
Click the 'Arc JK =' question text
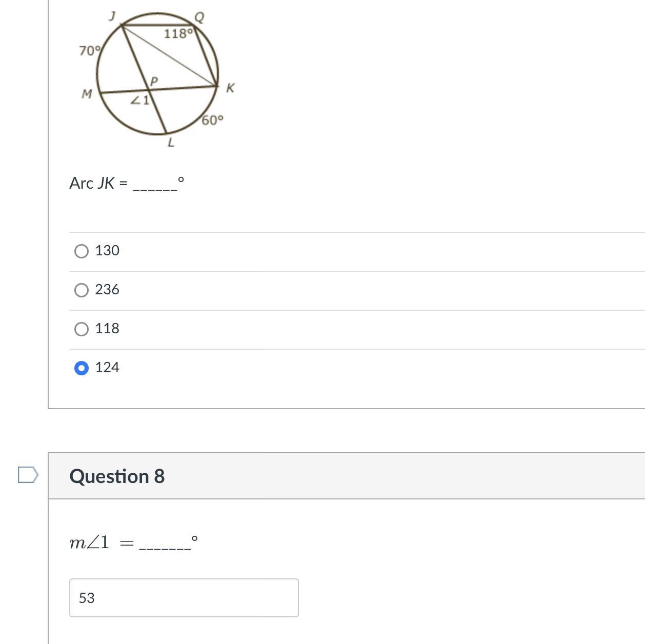tap(98, 183)
